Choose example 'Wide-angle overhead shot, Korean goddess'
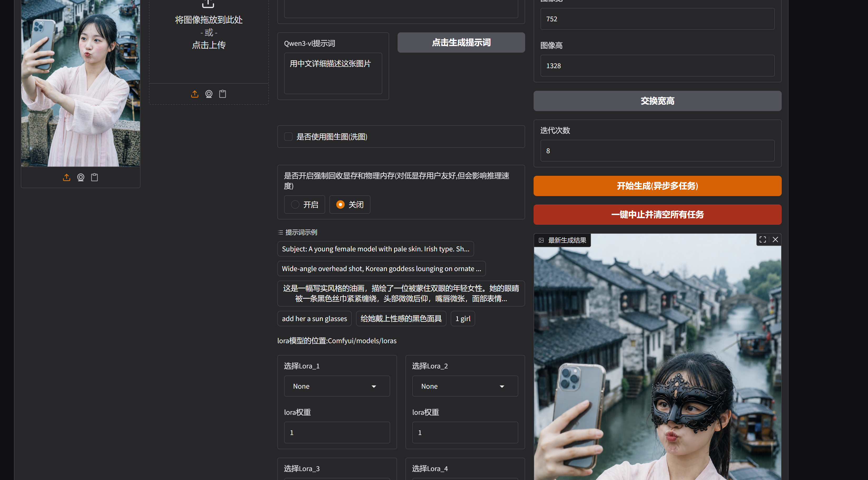 pyautogui.click(x=382, y=269)
